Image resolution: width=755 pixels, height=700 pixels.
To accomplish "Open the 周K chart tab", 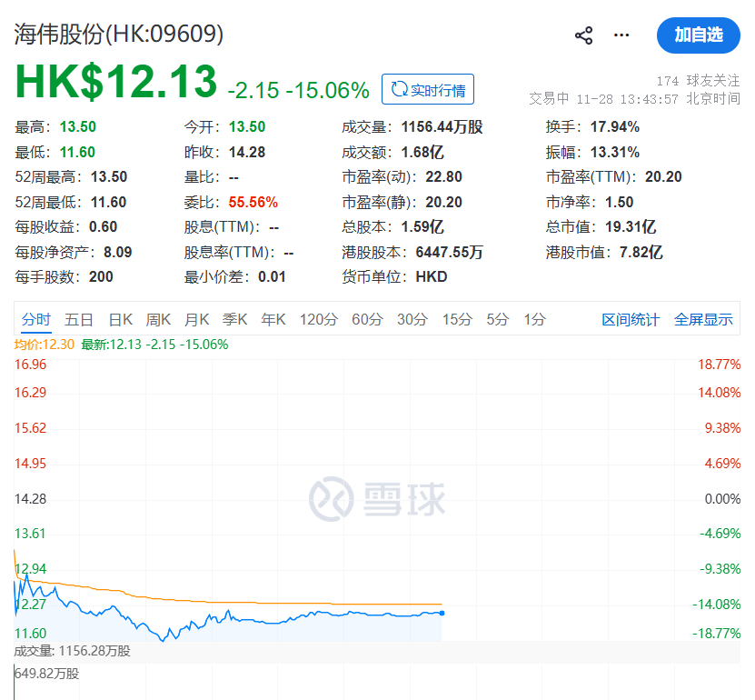I will coord(158,319).
